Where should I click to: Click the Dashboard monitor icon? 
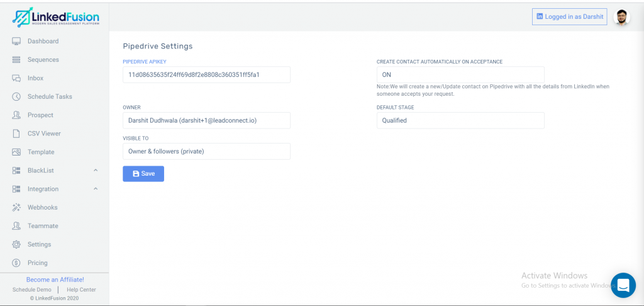[16, 41]
